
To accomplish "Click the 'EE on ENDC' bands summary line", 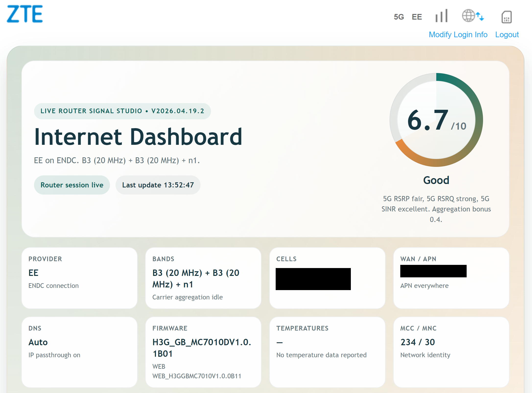I will click(117, 160).
